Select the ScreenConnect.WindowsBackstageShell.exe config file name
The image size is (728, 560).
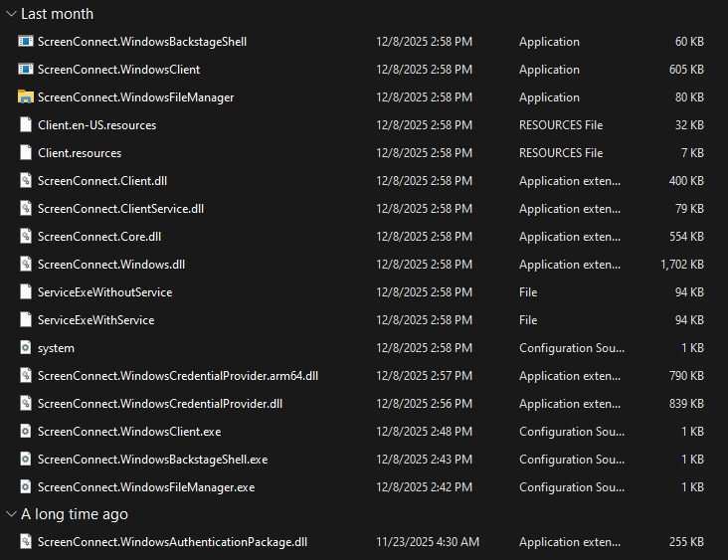(x=152, y=460)
